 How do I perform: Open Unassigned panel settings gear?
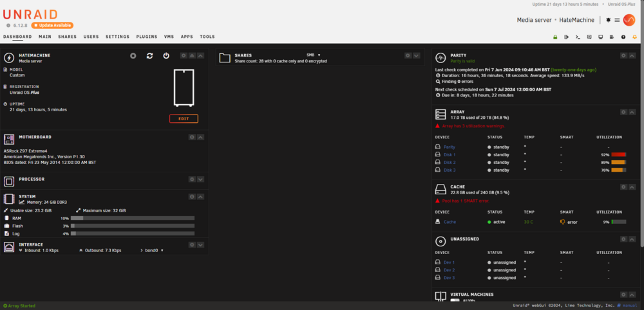coord(623,239)
